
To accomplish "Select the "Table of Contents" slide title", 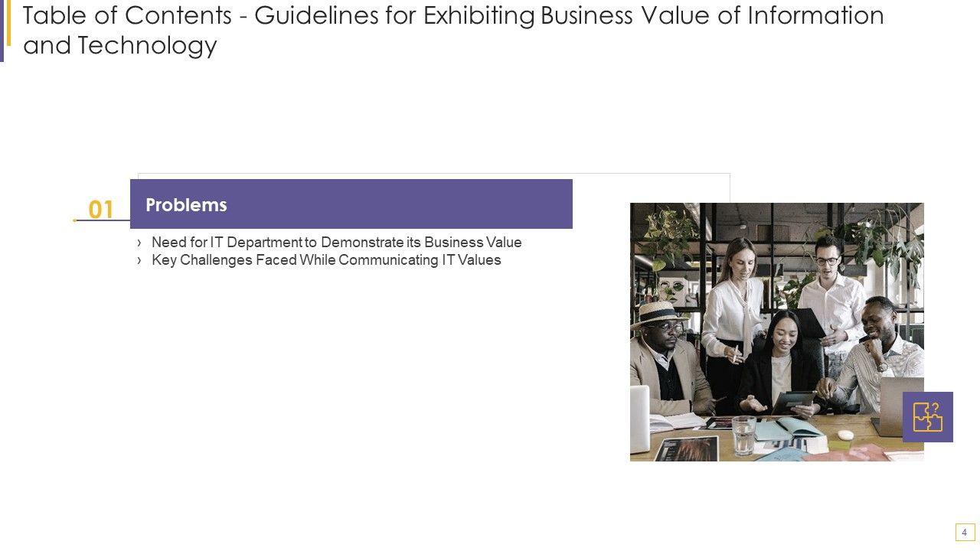I will tap(453, 16).
